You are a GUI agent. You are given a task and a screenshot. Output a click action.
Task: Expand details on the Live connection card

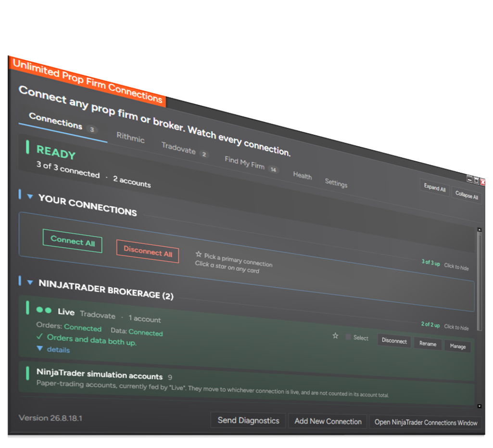click(x=53, y=349)
